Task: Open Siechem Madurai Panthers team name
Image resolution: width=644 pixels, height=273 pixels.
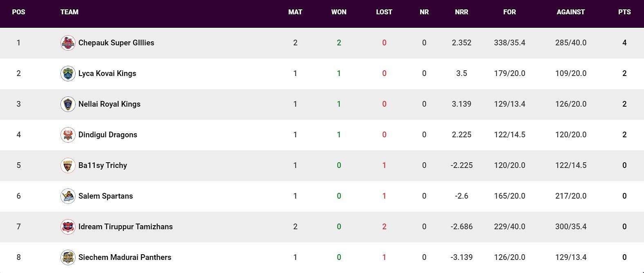Action: 125,257
